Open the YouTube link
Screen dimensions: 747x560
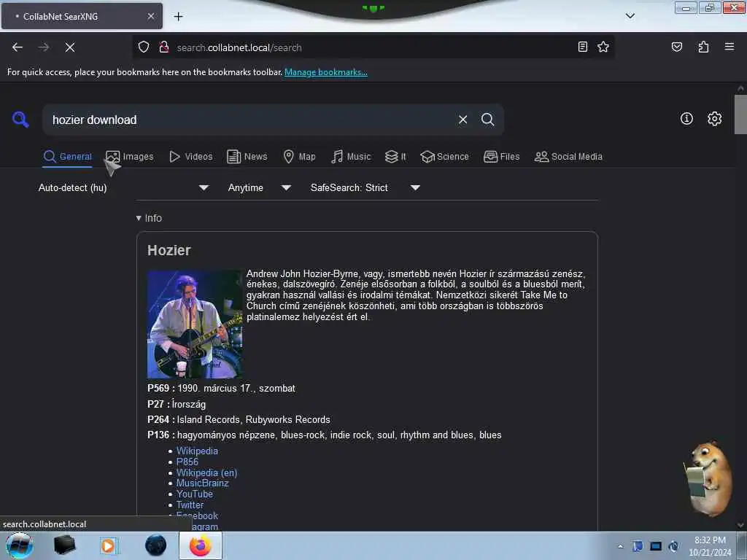(x=194, y=494)
